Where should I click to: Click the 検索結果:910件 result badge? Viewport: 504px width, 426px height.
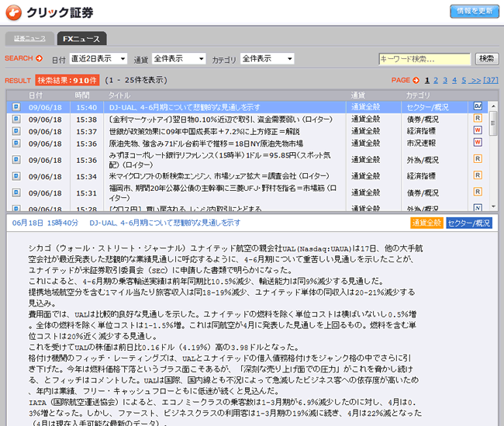click(67, 81)
